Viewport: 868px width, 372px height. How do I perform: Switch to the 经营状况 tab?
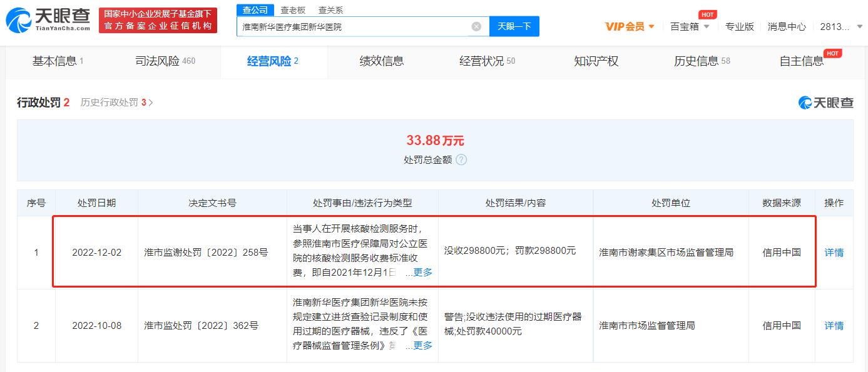(x=487, y=61)
